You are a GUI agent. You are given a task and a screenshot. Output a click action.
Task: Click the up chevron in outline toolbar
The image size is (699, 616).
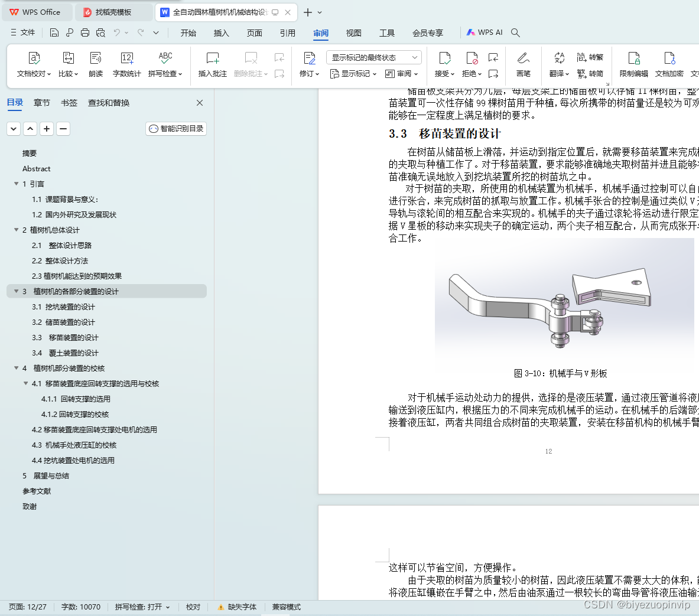point(30,129)
